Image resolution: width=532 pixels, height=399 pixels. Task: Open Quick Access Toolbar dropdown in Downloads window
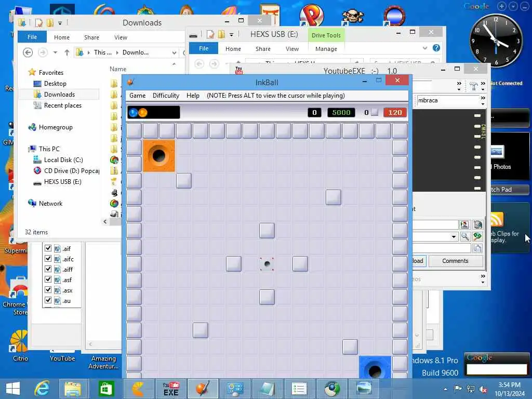tap(60, 23)
